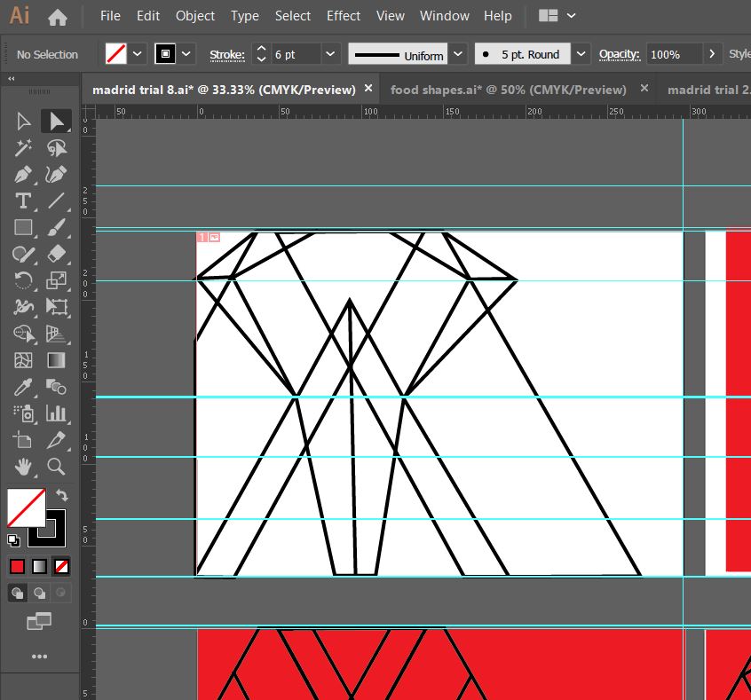Image resolution: width=751 pixels, height=700 pixels.
Task: Open the 5 pt. Round brush dropdown
Action: [581, 54]
